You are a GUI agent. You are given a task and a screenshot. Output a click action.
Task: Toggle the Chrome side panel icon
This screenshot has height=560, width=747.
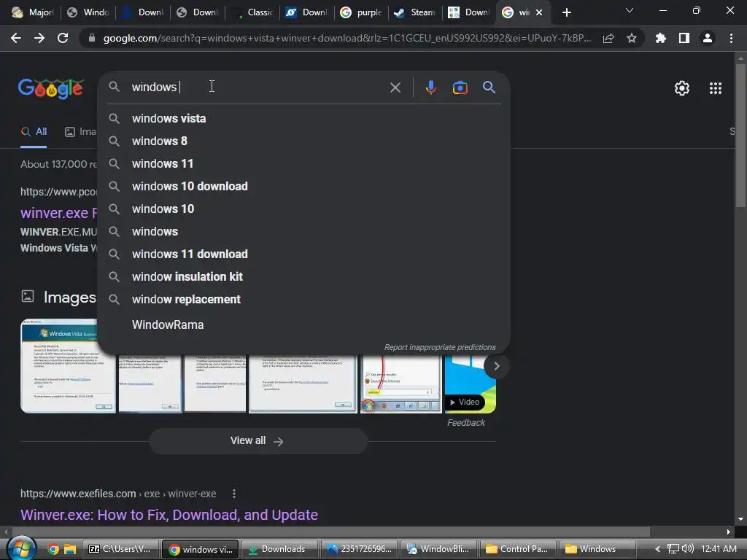pos(684,38)
